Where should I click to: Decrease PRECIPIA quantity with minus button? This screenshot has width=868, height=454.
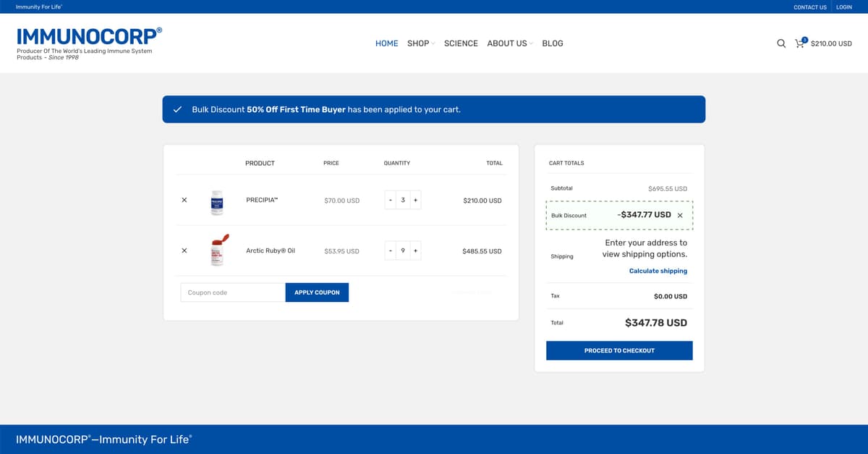click(391, 200)
